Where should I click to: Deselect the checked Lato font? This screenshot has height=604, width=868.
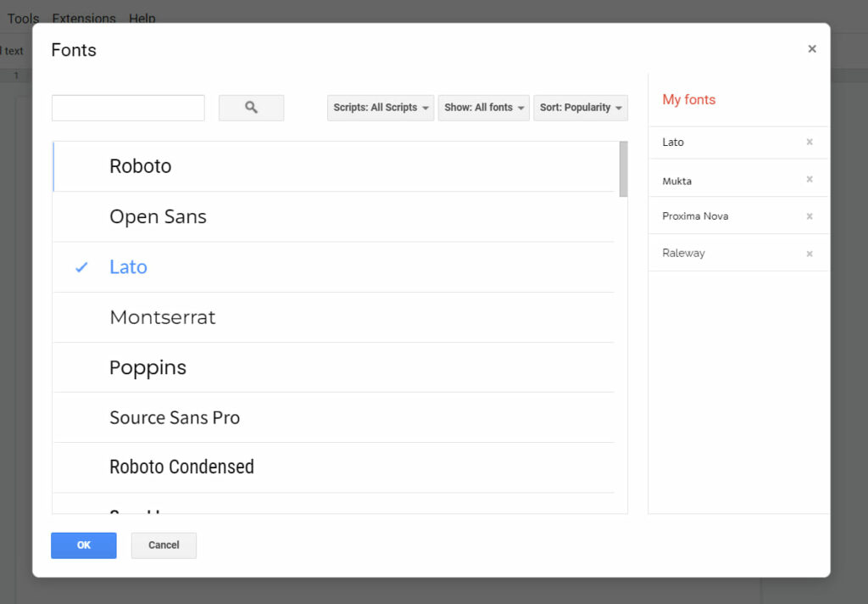(334, 267)
